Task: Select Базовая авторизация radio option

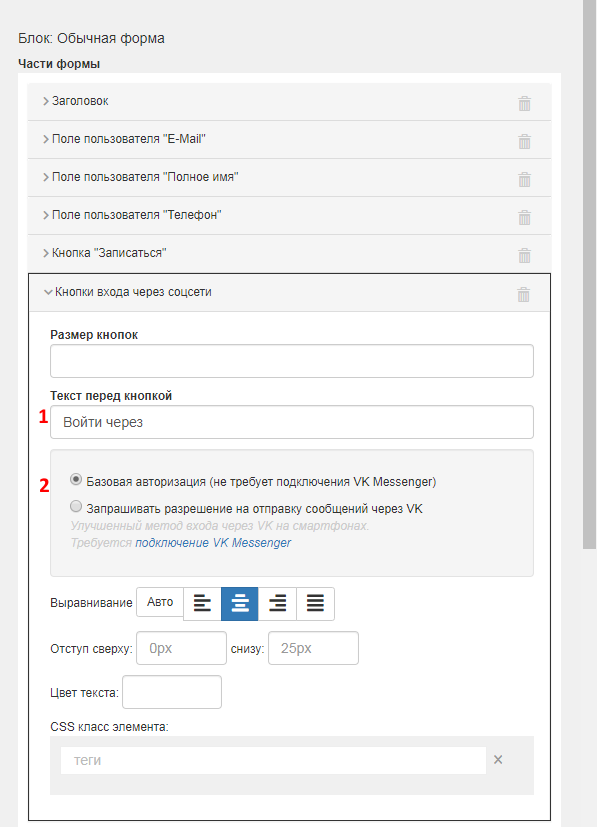Action: (76, 479)
